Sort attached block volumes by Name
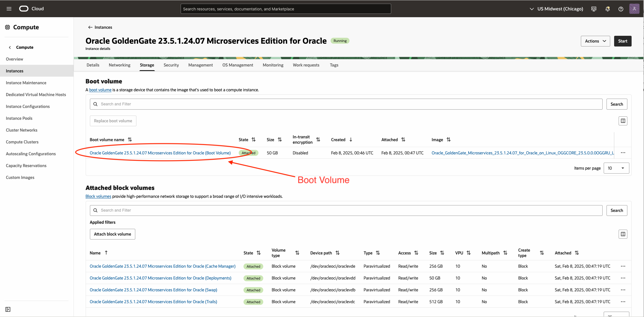Image resolution: width=644 pixels, height=317 pixels. [x=106, y=253]
